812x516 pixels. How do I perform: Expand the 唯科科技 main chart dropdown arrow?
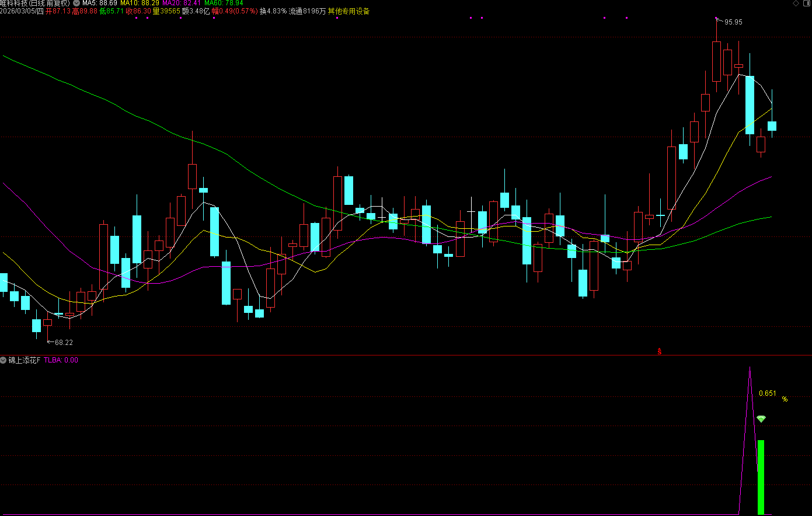pos(76,4)
